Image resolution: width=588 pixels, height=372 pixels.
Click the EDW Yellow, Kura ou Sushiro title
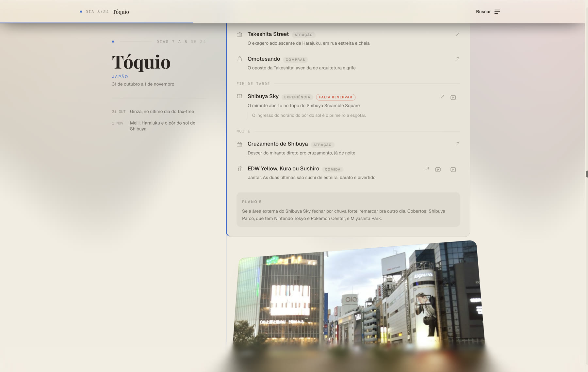point(283,169)
